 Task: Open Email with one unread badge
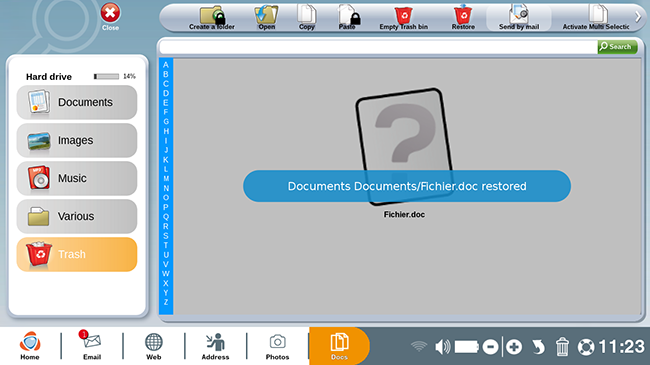[92, 346]
